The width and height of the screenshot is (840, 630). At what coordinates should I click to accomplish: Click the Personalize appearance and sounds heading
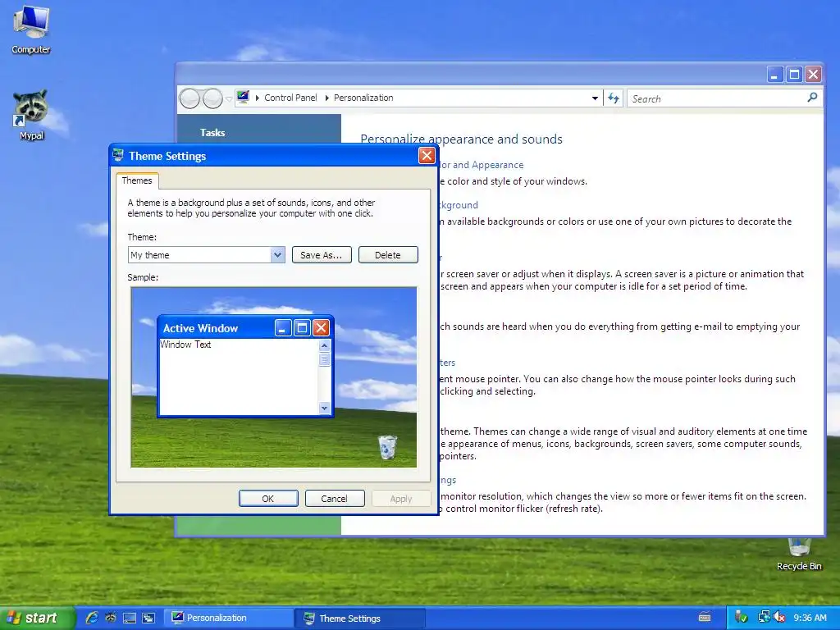click(461, 139)
